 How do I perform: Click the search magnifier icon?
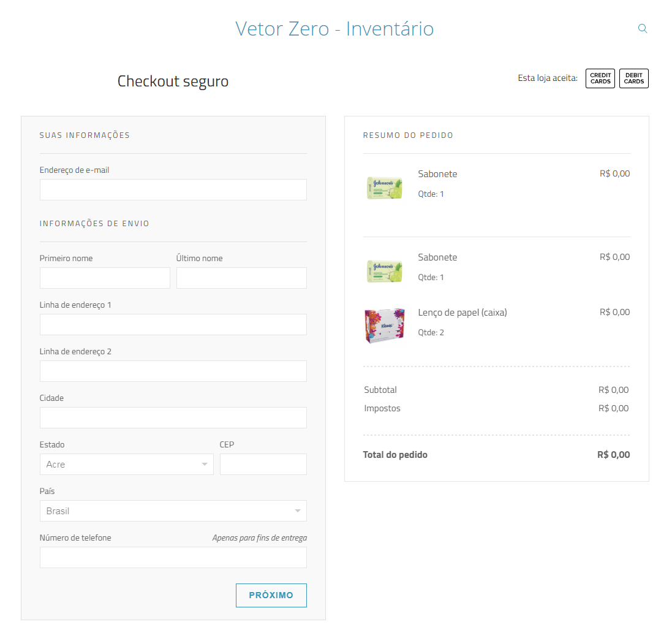(643, 28)
